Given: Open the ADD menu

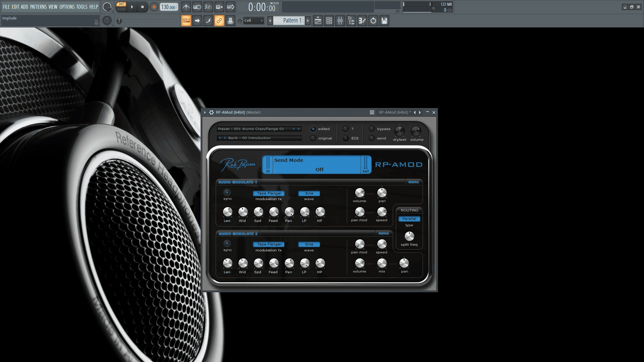Looking at the screenshot, I should [x=24, y=7].
